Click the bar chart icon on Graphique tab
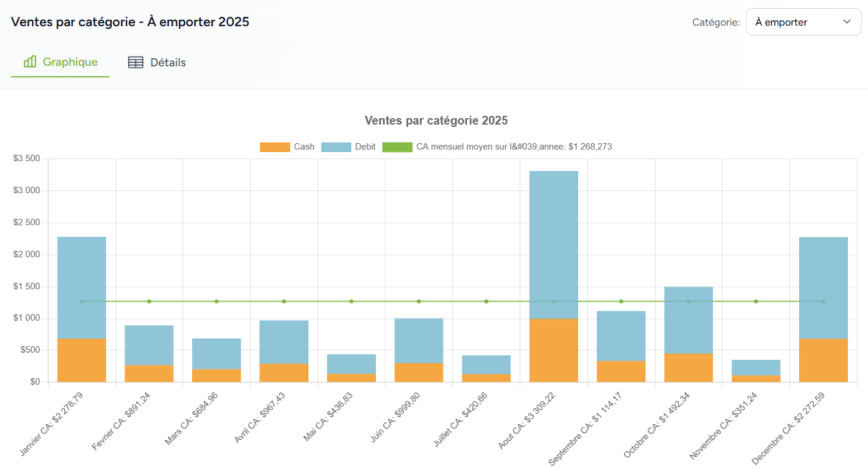Viewport: 868px width, 472px height. tap(30, 62)
